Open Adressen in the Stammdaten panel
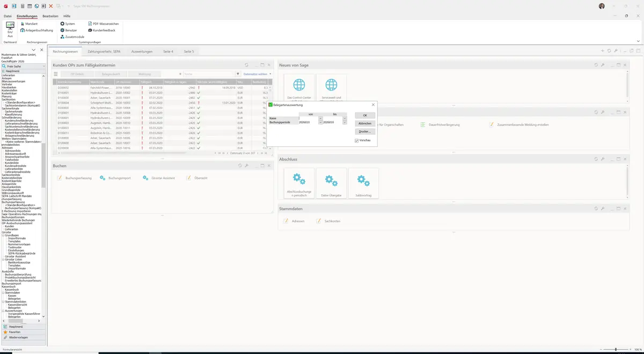 (x=294, y=221)
